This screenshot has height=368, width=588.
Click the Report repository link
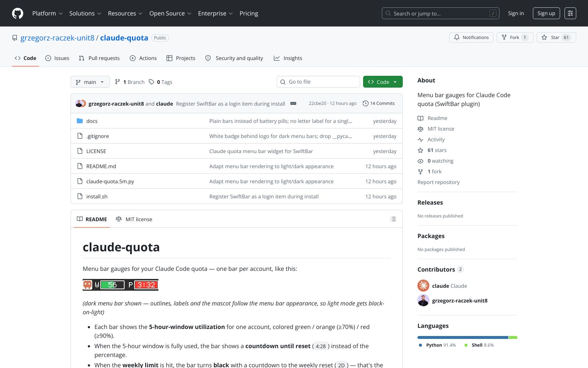point(438,182)
